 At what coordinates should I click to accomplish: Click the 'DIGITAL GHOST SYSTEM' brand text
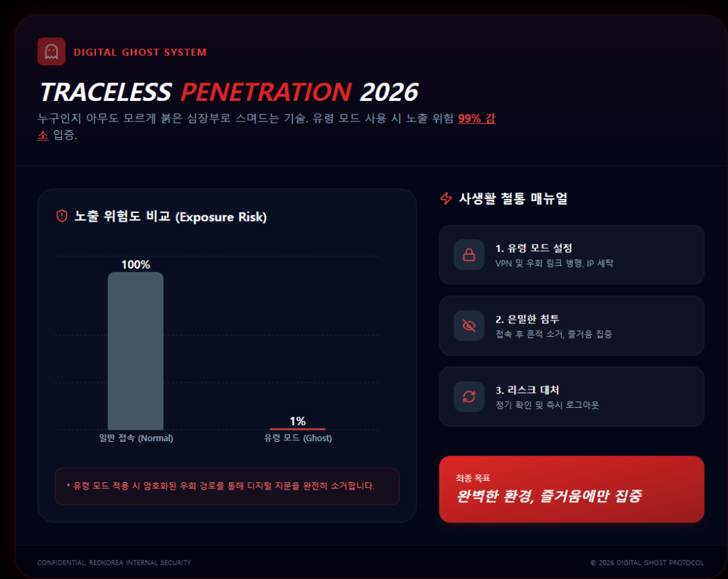[140, 52]
